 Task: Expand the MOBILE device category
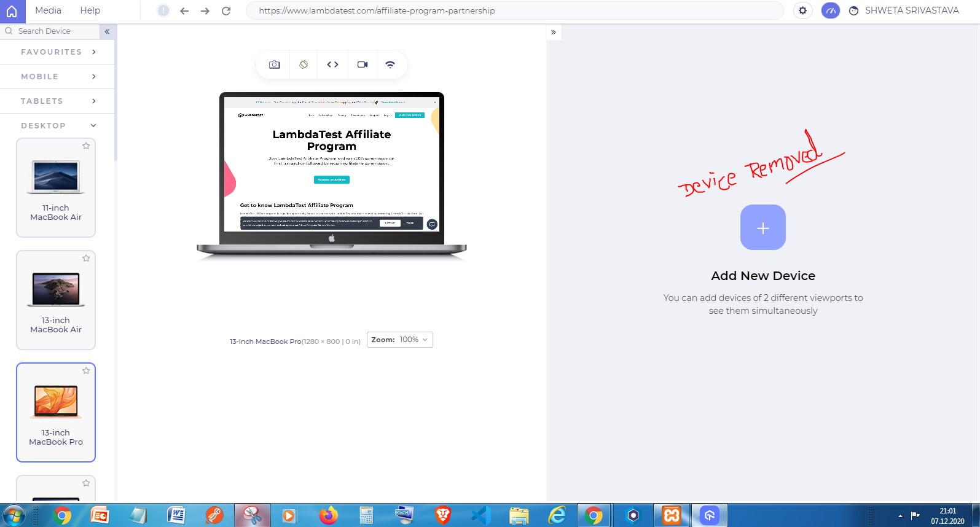point(57,77)
